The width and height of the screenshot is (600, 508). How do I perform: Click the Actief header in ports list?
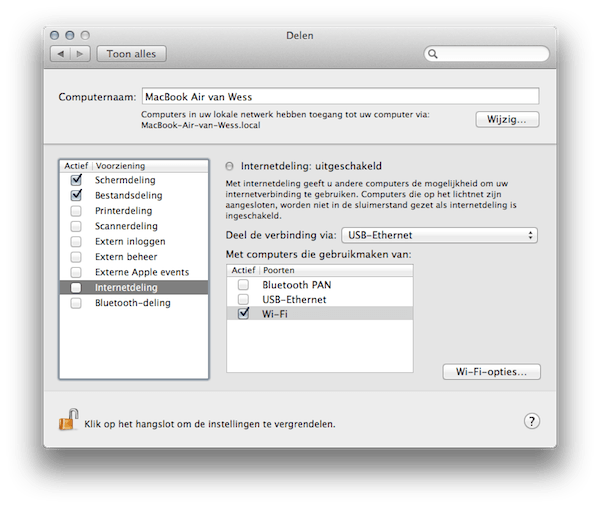click(243, 270)
